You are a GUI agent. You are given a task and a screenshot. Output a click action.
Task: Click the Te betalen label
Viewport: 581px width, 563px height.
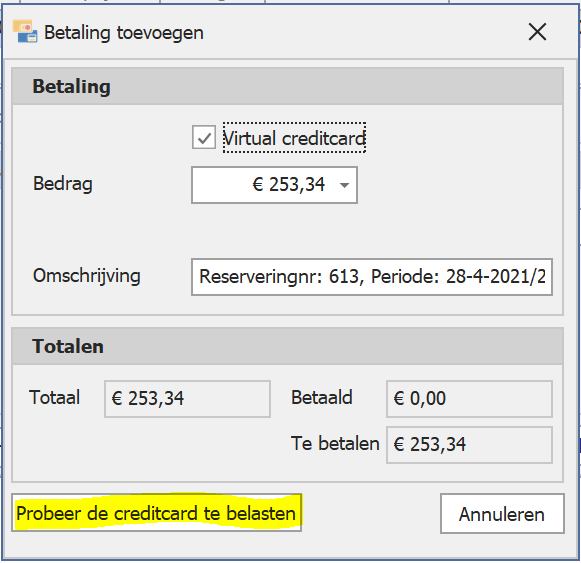[335, 444]
